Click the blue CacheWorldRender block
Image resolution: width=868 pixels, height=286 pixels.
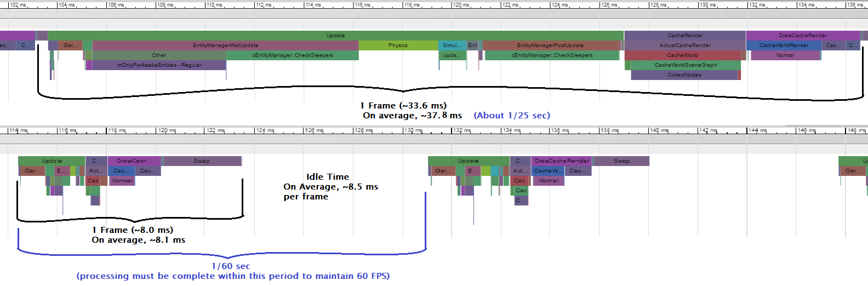pos(784,45)
